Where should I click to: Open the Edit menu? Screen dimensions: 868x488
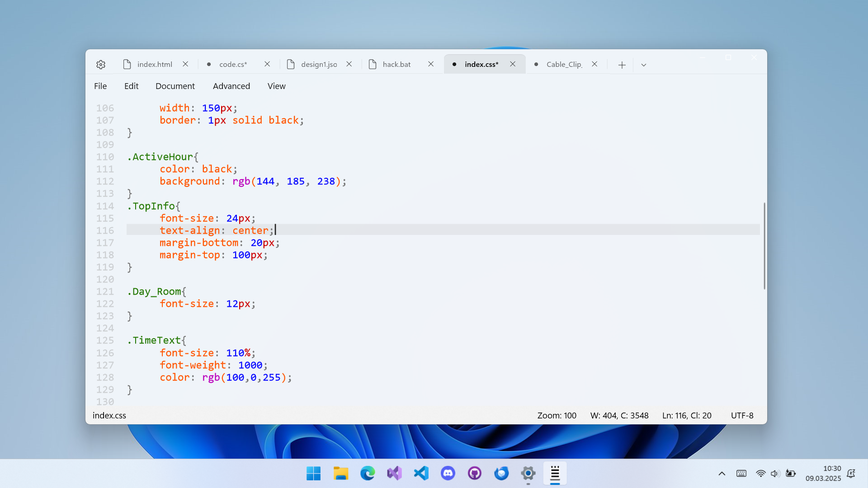132,86
